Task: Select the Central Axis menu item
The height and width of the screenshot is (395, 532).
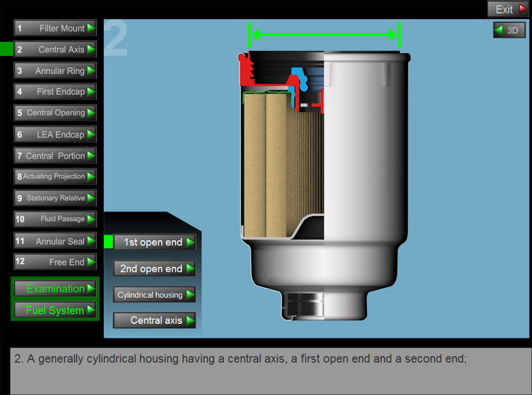Action: click(55, 49)
